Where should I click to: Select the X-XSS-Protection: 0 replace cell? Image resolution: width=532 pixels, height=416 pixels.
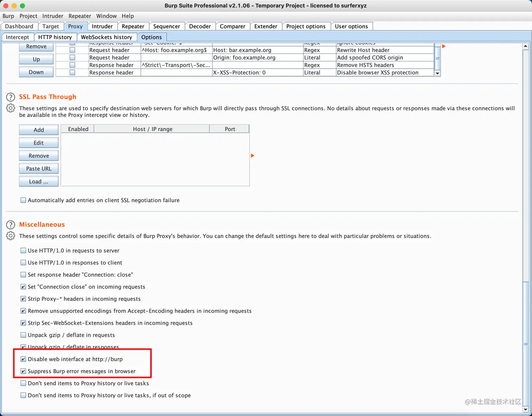pyautogui.click(x=258, y=73)
